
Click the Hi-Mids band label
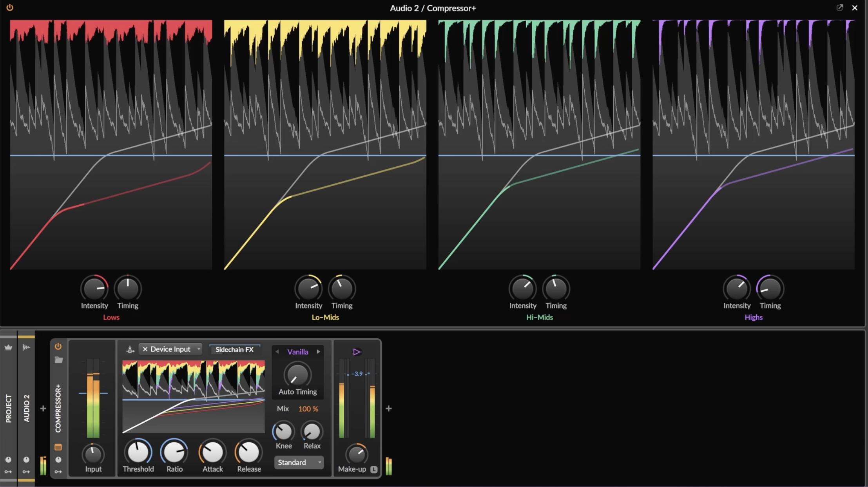540,317
